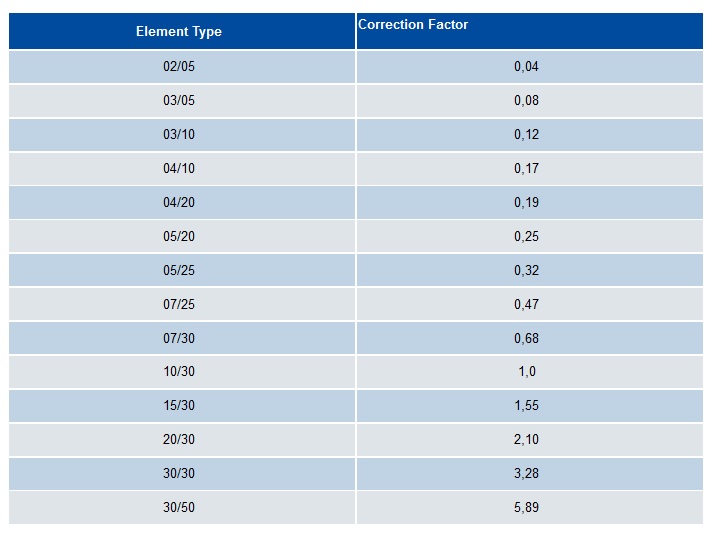Click the 0,12 correction factor value
This screenshot has width=712, height=534.
click(x=526, y=134)
